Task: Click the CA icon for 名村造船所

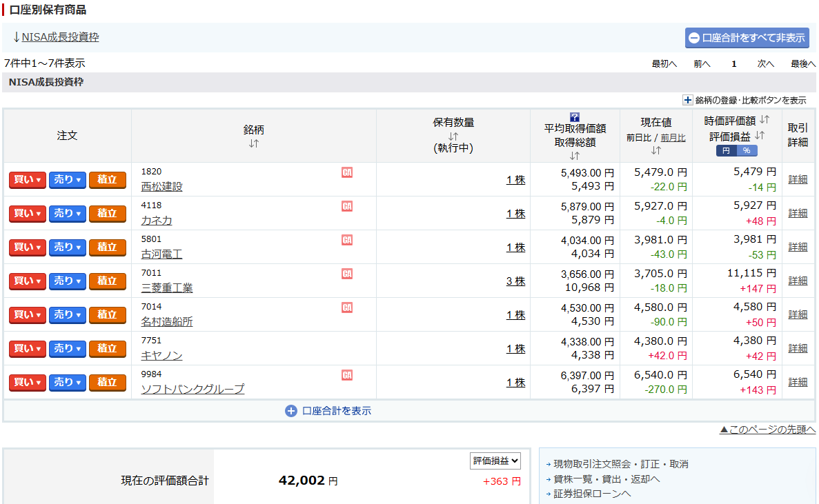Action: tap(347, 308)
